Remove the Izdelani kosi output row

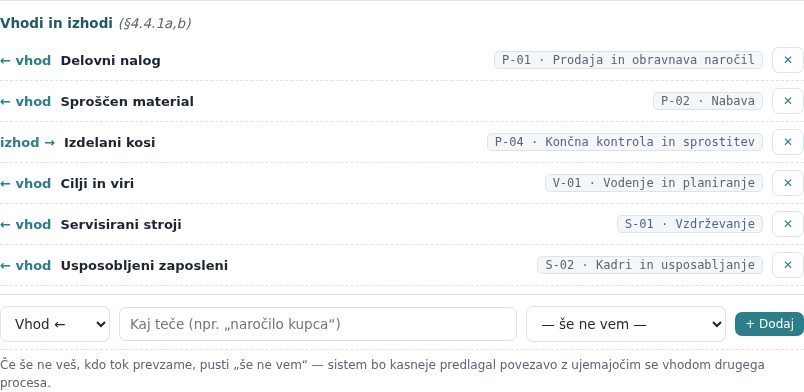[x=788, y=142]
